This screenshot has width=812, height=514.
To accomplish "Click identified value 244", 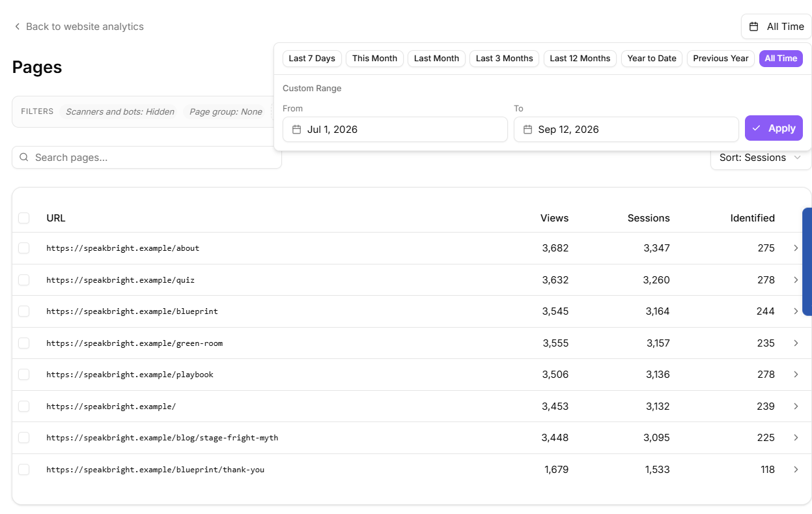I will click(766, 311).
